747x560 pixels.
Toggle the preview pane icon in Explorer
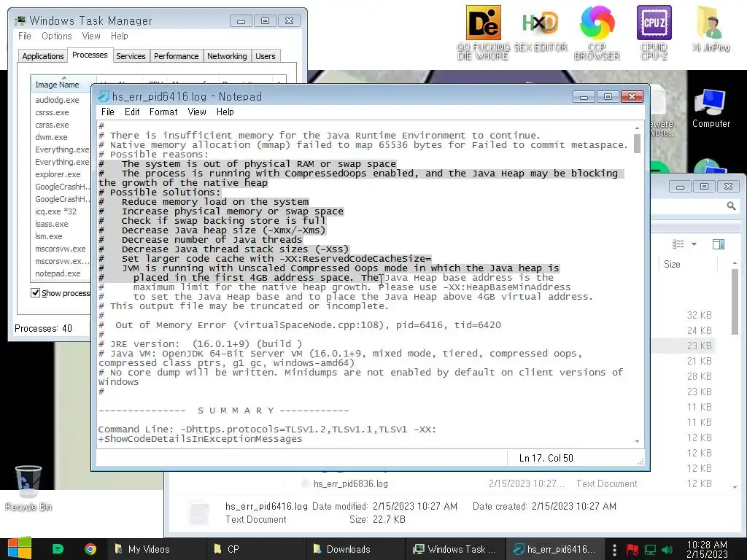click(719, 244)
